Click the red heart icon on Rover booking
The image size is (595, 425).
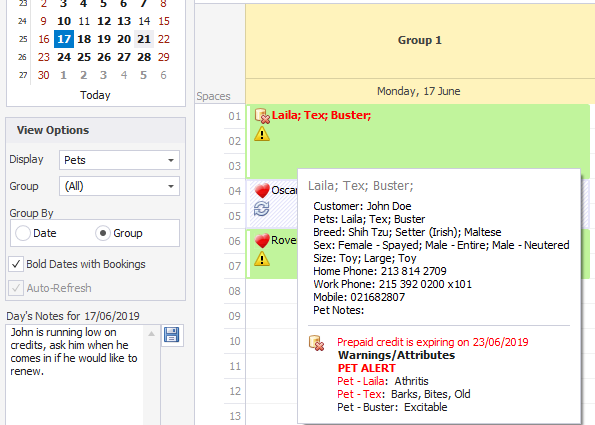262,241
